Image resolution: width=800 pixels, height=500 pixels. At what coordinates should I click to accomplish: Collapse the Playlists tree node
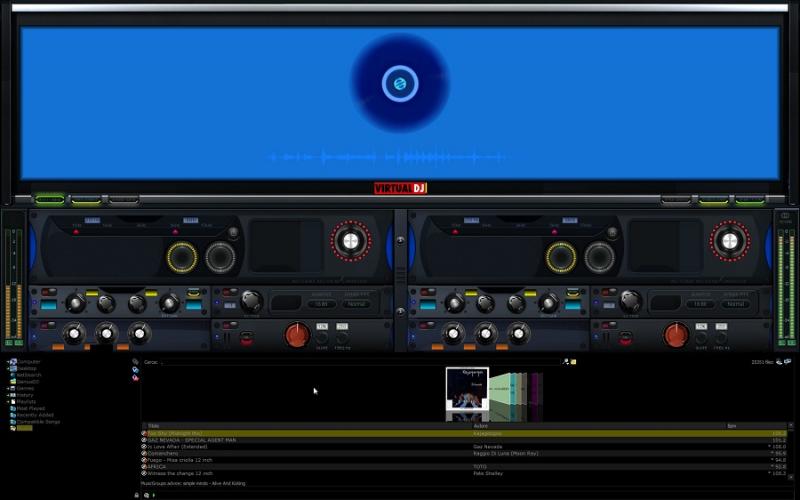point(8,402)
